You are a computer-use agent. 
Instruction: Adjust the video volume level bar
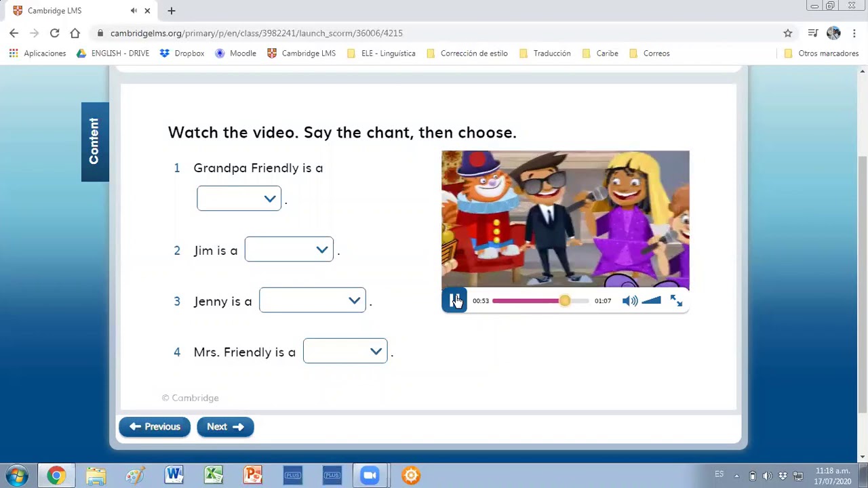(x=651, y=301)
